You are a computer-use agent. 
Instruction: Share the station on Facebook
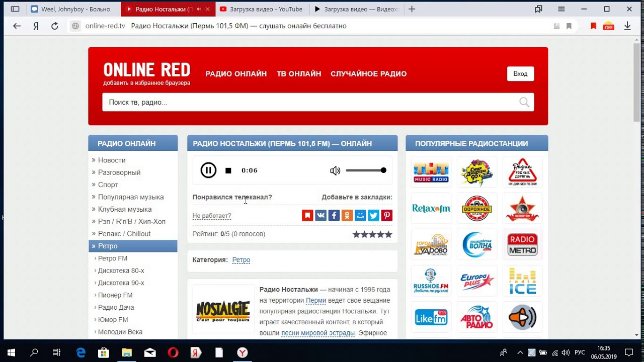coord(334,216)
